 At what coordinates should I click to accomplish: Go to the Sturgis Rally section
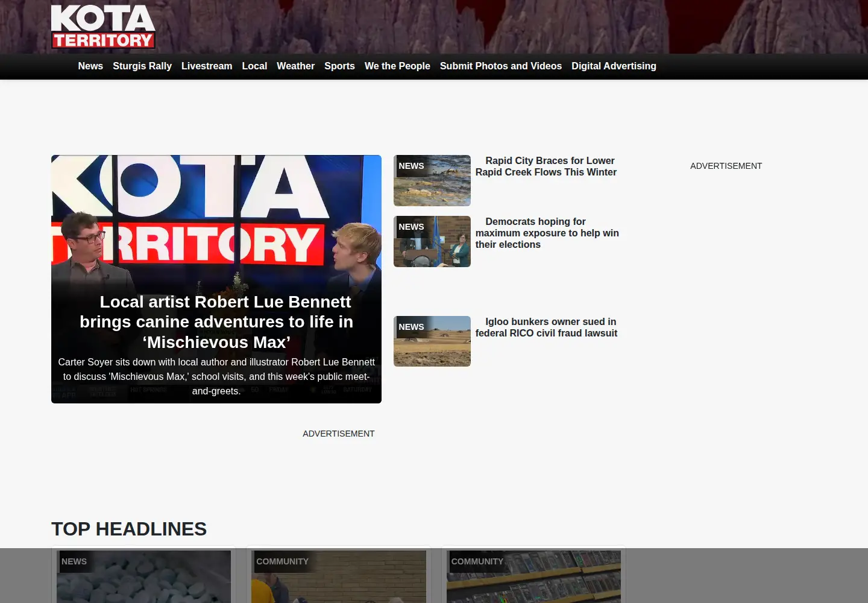(x=142, y=66)
